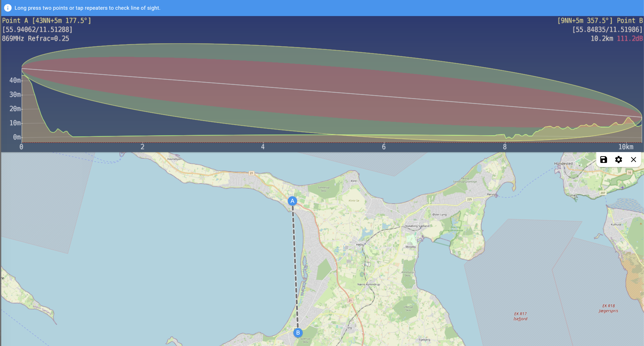
Task: Close the line of sight panel
Action: (633, 160)
